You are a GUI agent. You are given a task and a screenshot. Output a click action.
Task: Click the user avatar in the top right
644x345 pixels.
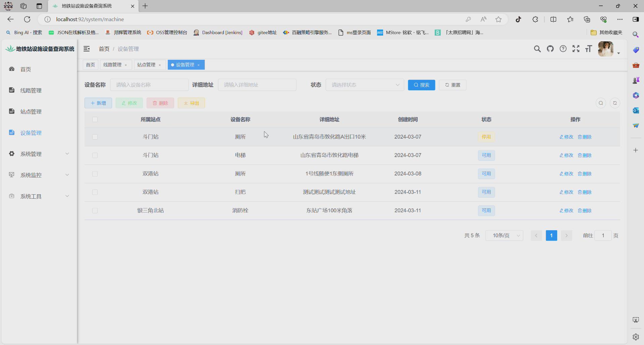tap(606, 49)
